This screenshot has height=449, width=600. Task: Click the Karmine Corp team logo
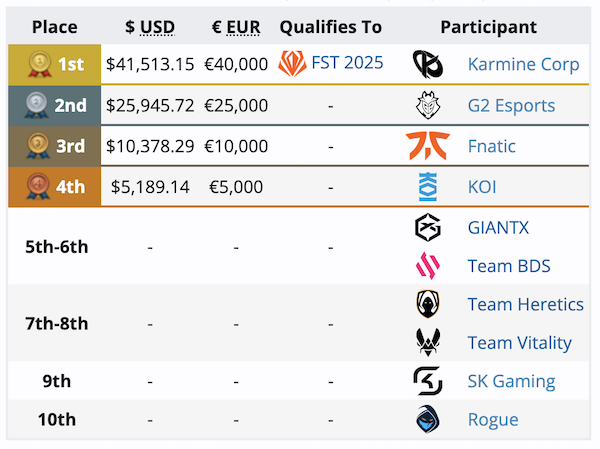pyautogui.click(x=428, y=65)
